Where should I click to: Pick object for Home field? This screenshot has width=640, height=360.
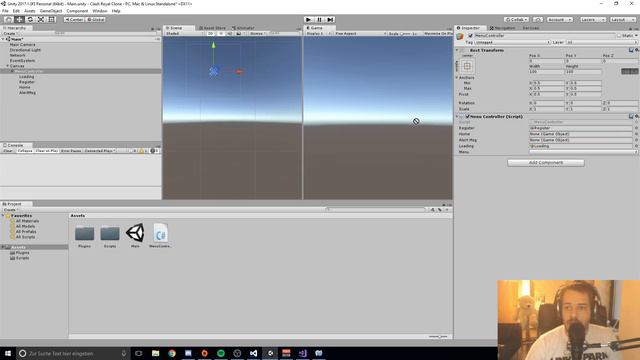tap(636, 134)
